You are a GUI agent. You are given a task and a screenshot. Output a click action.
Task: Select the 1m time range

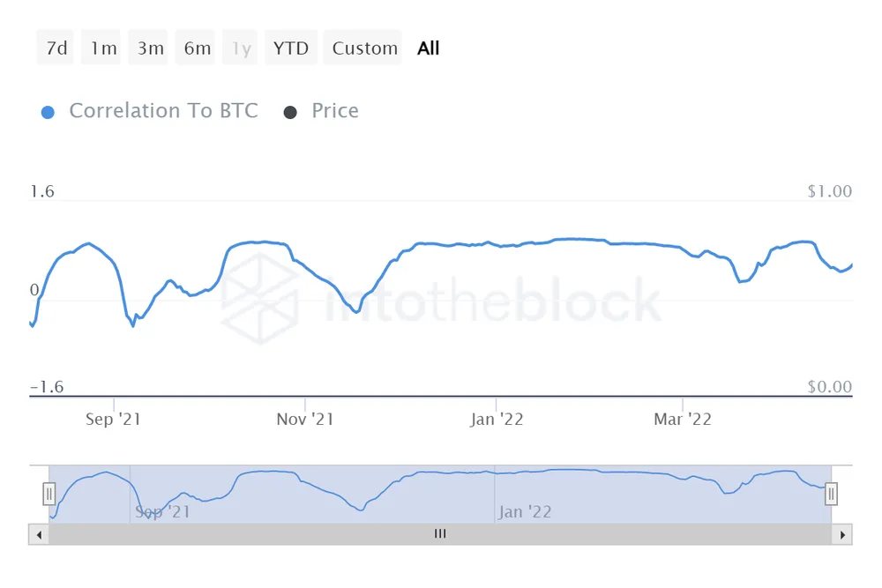tap(103, 48)
